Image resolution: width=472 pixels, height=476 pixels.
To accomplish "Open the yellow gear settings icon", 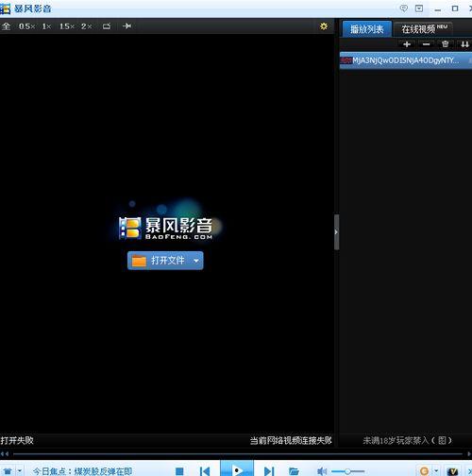I will (324, 26).
